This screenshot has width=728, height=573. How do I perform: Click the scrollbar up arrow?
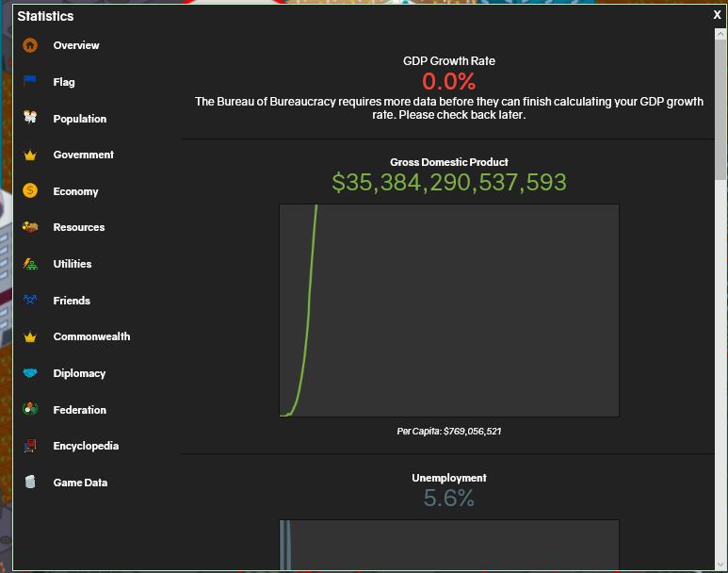pos(720,34)
